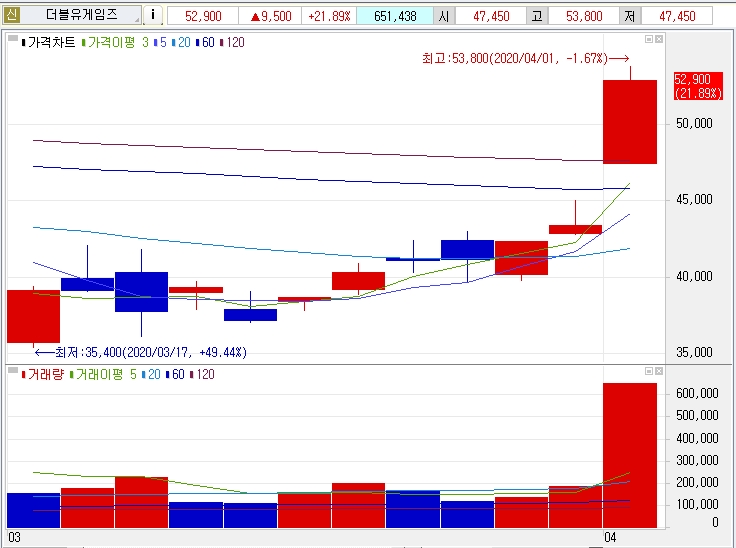Select the 60-day volume moving average legend

176,374
